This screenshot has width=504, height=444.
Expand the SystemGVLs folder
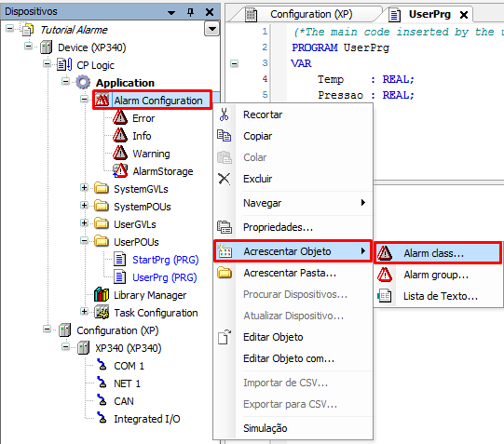point(84,187)
